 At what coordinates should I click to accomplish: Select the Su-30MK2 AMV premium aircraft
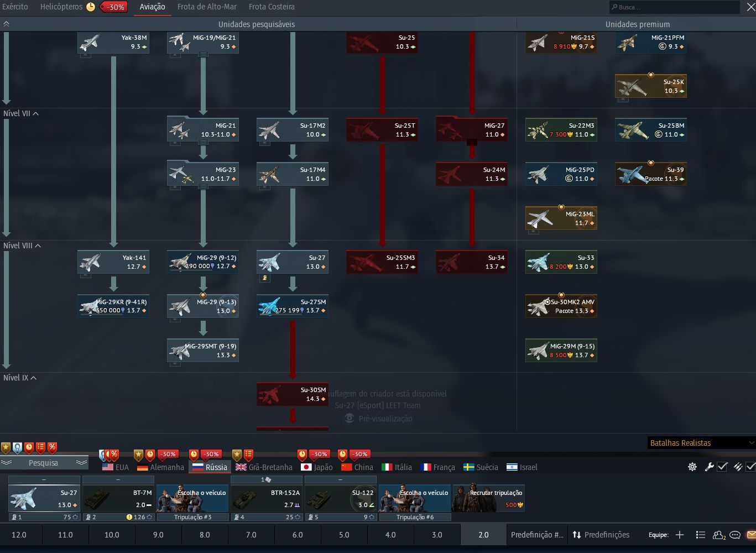[561, 306]
